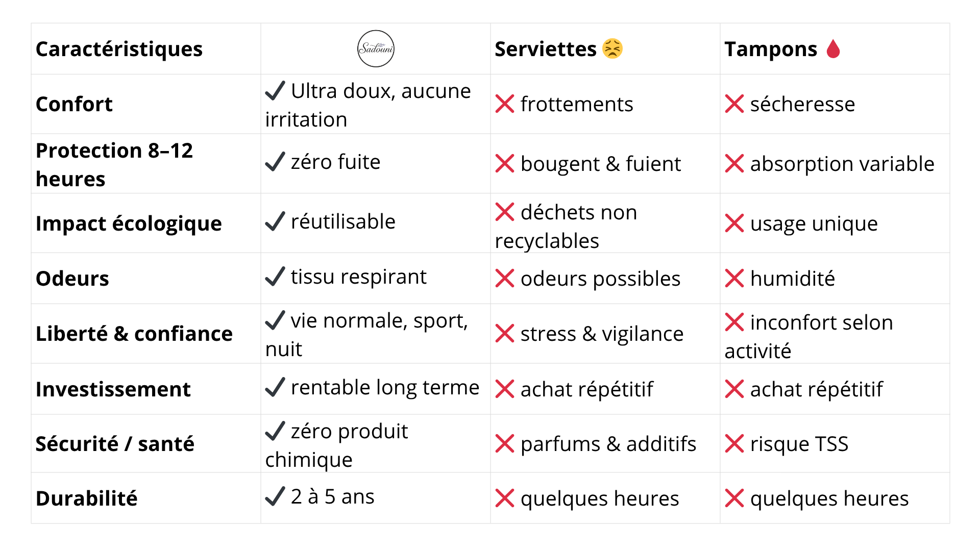This screenshot has width=980, height=551.
Task: Click the checkmark before "rentable long terme"
Action: coord(275,387)
